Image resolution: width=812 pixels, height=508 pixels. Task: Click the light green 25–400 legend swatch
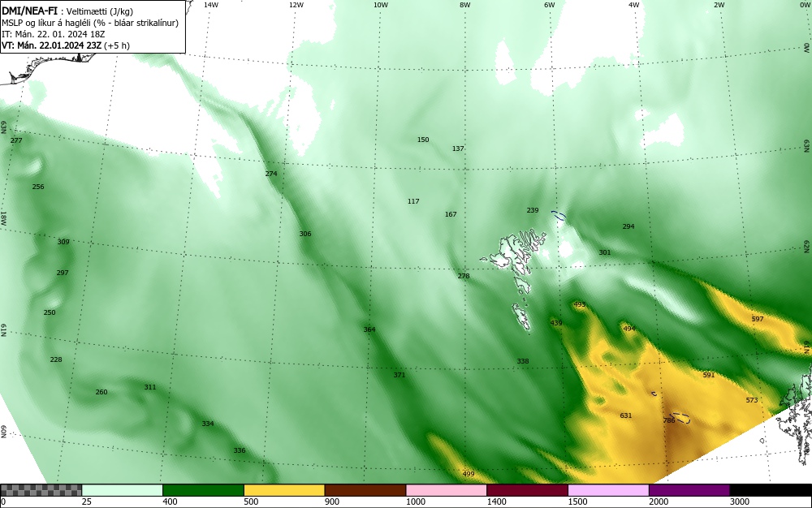[123, 490]
